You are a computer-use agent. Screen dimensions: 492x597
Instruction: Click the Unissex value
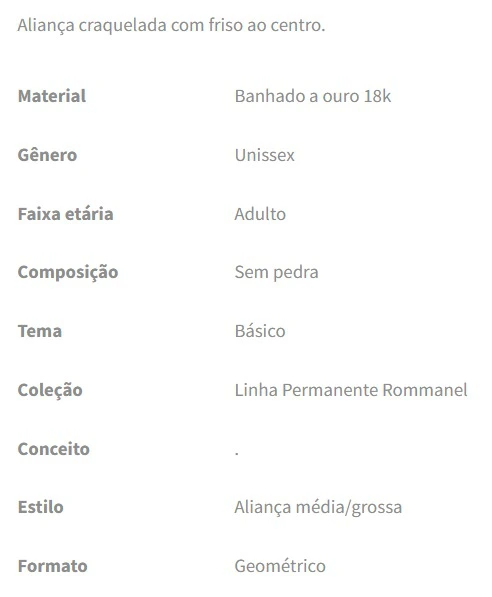pyautogui.click(x=265, y=155)
